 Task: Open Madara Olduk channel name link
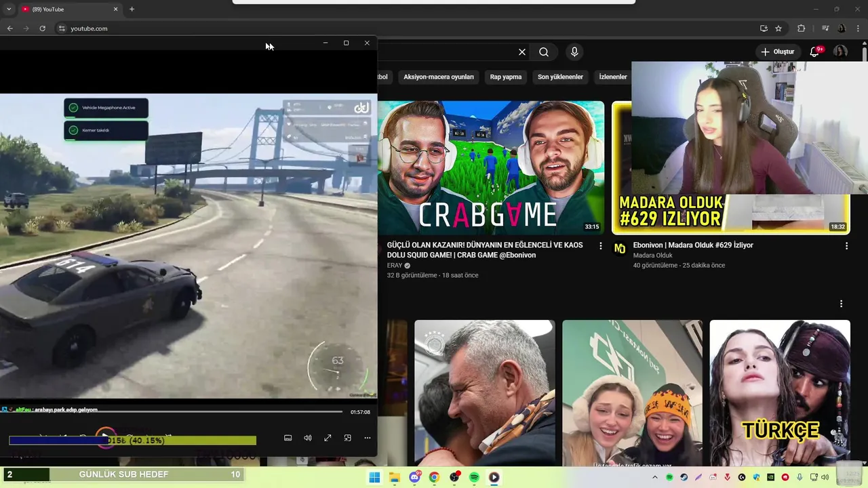(x=653, y=256)
